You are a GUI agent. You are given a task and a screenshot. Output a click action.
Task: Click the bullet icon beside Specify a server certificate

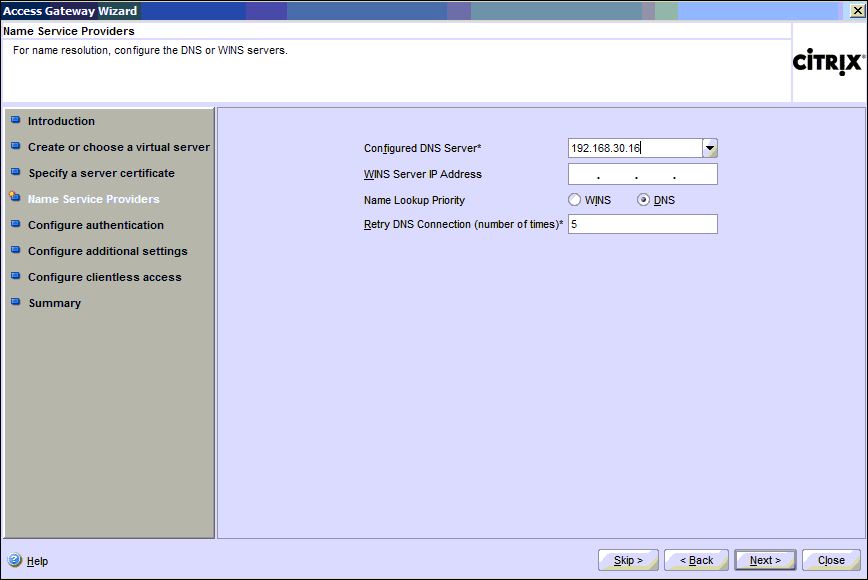(15, 172)
